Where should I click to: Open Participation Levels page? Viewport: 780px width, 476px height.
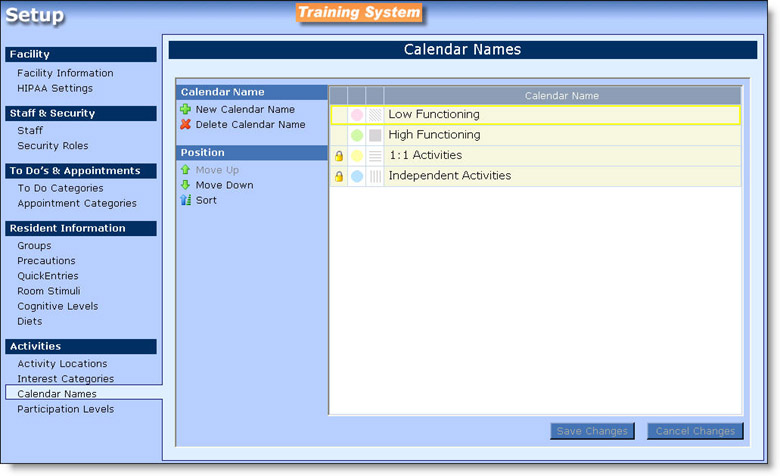tap(65, 409)
